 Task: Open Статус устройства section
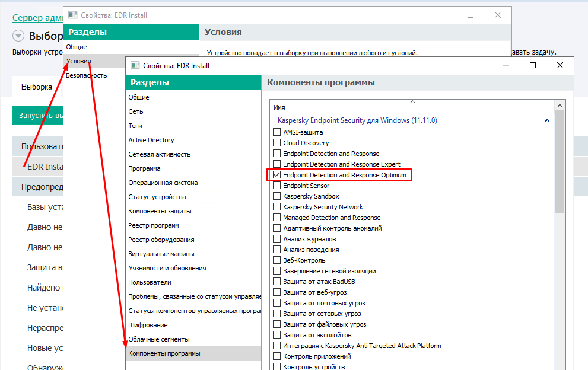[x=193, y=197]
